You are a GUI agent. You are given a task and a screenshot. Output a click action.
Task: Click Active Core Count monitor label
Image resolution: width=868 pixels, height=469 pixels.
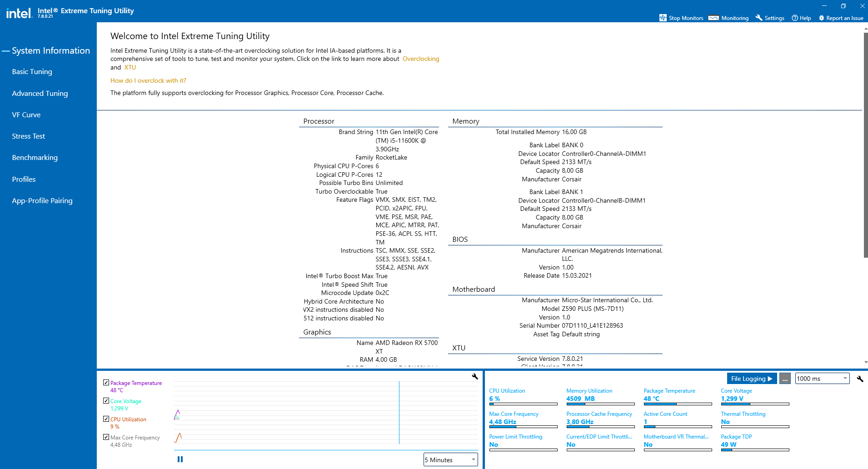click(665, 414)
